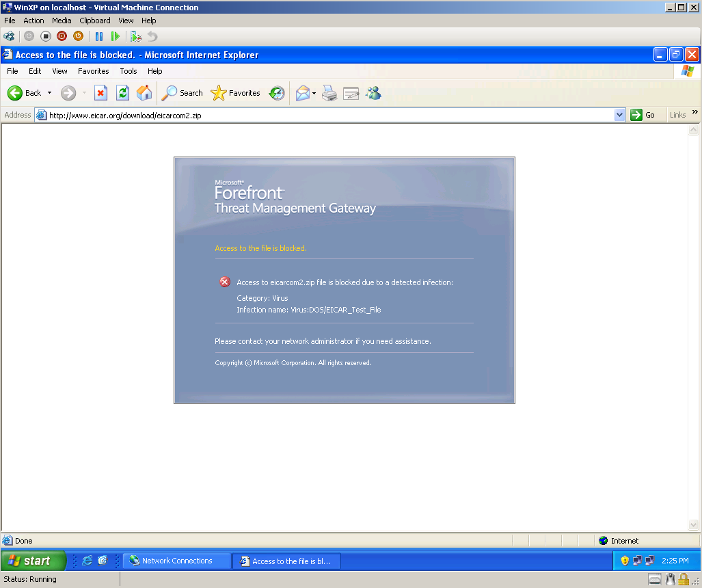Switch to Network Connections taskbar button

tap(176, 561)
